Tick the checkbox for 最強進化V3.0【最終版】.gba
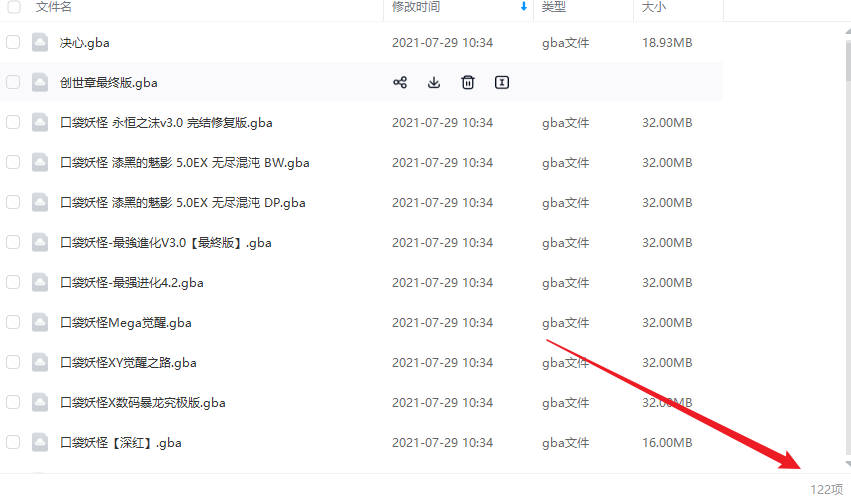The height and width of the screenshot is (502, 851). (13, 243)
